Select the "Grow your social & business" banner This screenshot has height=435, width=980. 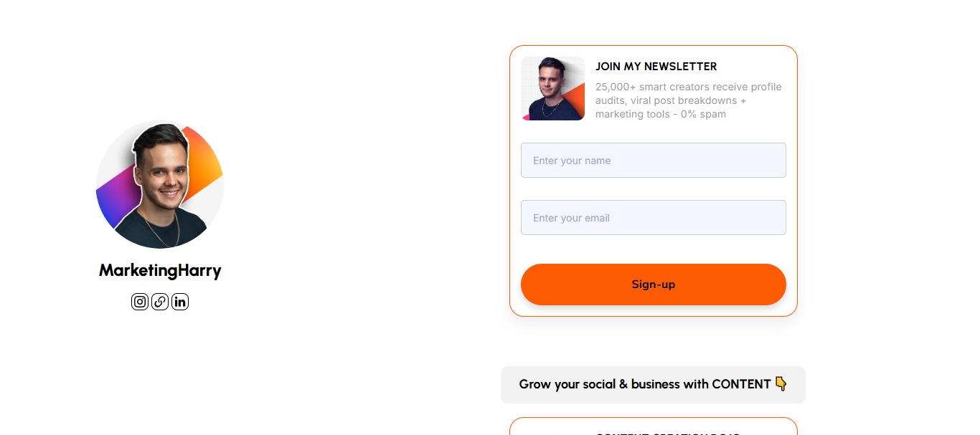pyautogui.click(x=653, y=385)
